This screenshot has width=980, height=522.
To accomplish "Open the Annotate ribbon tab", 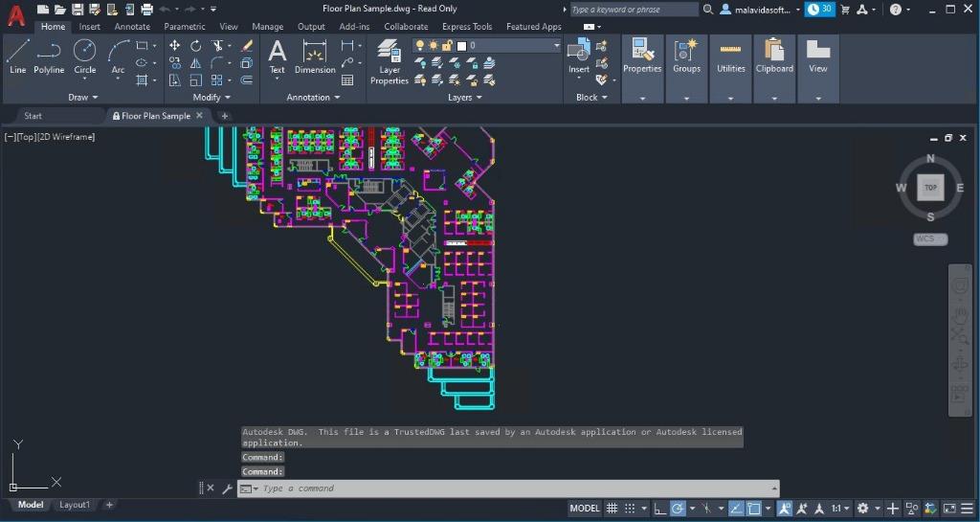I will 132,26.
